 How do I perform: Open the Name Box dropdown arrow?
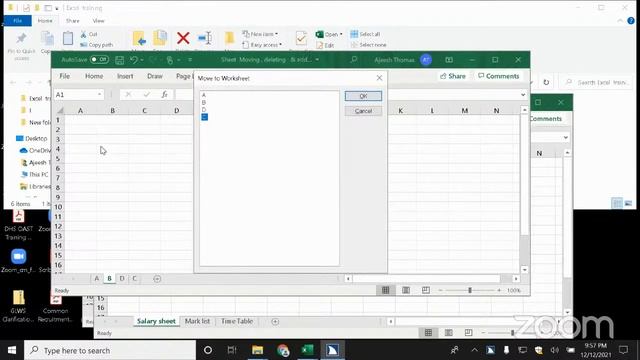(x=99, y=95)
